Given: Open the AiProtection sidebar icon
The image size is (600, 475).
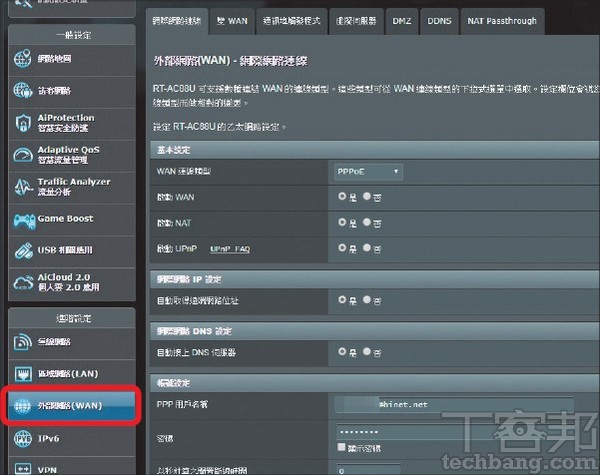Looking at the screenshot, I should pyautogui.click(x=22, y=124).
